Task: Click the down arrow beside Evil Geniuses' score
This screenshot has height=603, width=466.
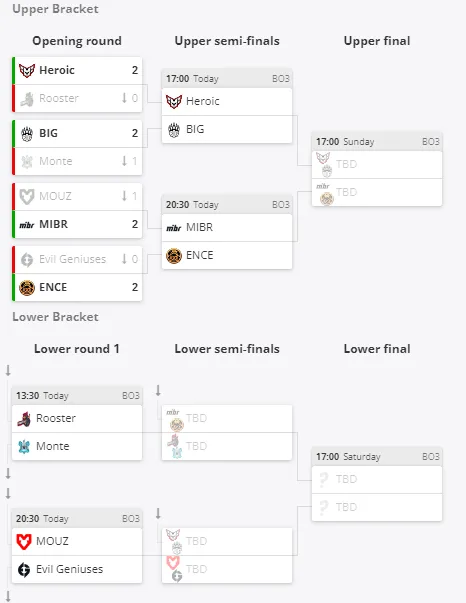Action: (124, 259)
